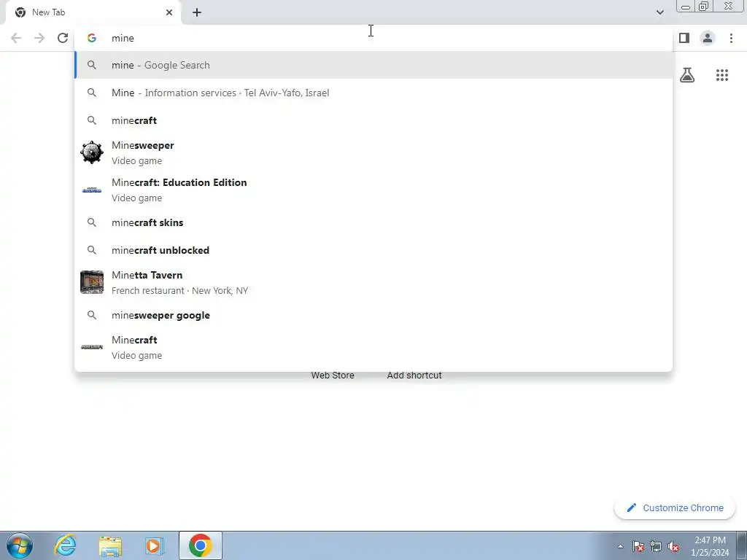747x560 pixels.
Task: Open Windows Explorer folder in taskbar
Action: pyautogui.click(x=110, y=545)
